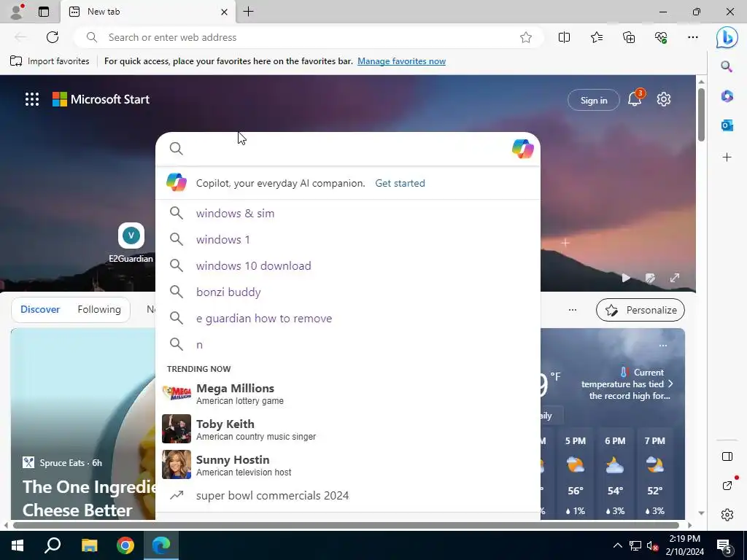Screen dimensions: 747x560
Task: Click the Copilot icon in search box
Action: [x=522, y=149]
